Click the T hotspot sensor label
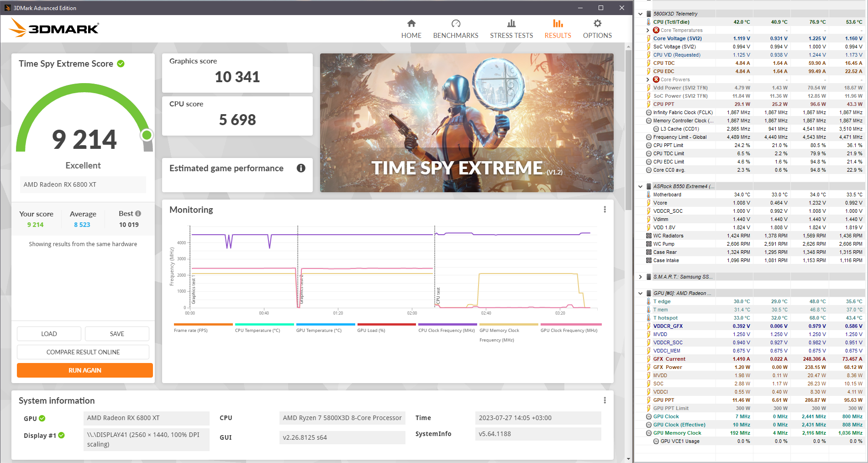This screenshot has width=868, height=463. pos(665,318)
